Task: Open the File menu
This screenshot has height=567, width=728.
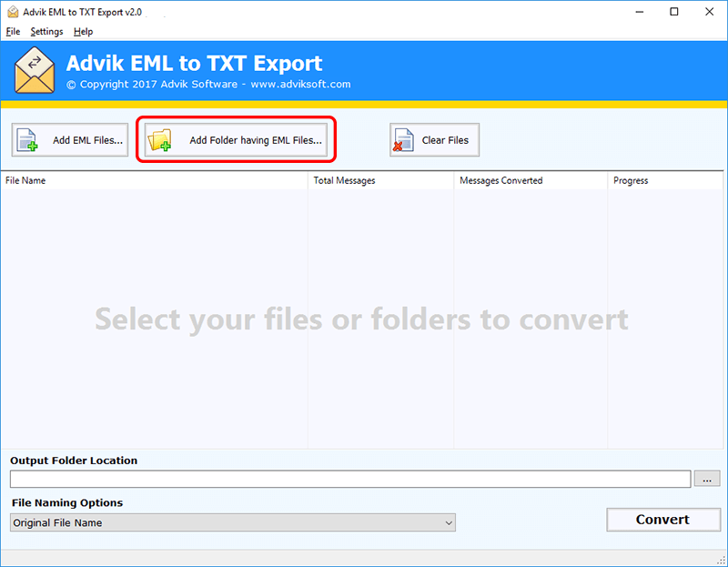Action: 13,32
